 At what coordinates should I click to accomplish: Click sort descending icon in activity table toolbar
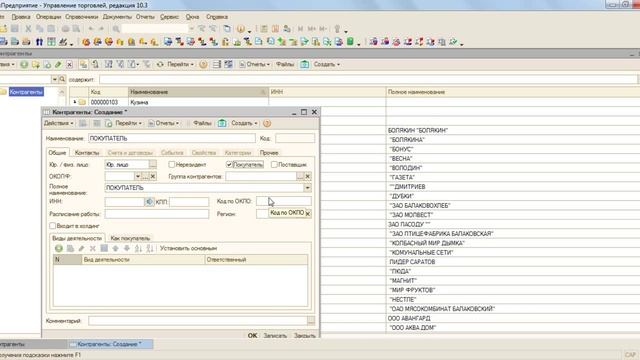pos(150,248)
